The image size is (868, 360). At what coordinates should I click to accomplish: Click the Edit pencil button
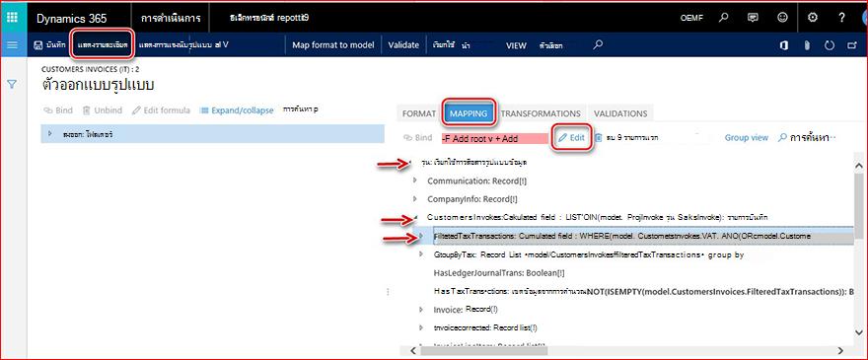click(572, 138)
